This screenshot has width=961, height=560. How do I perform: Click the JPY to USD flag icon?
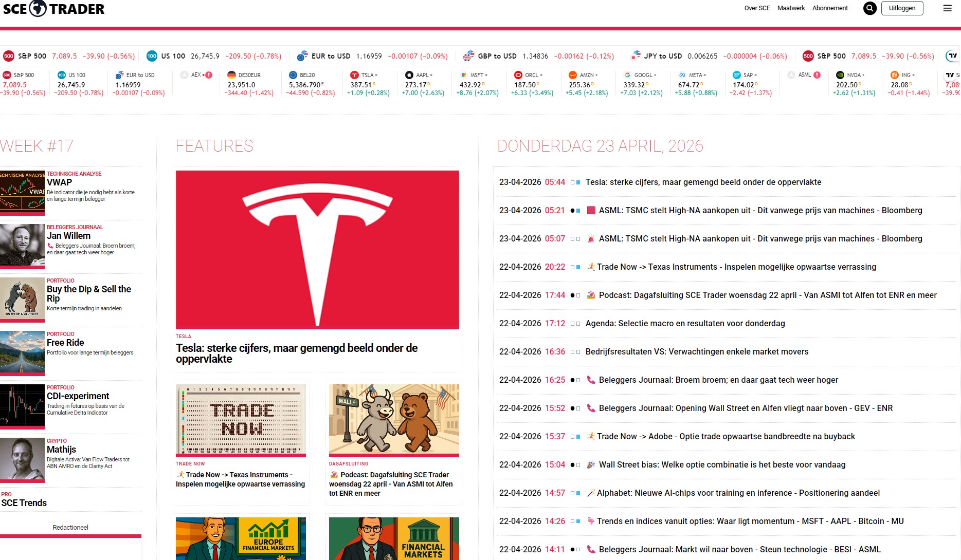(636, 55)
